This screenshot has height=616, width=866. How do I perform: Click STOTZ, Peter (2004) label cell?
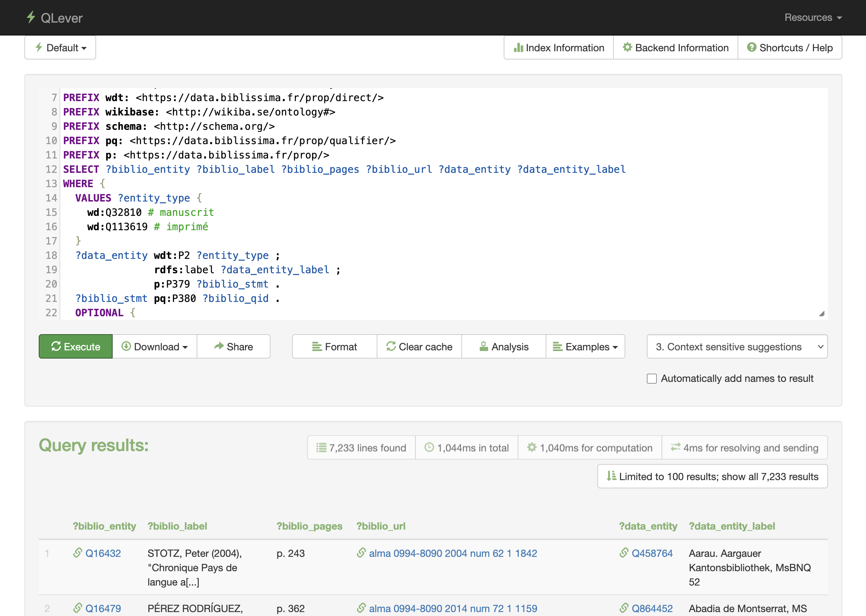tap(194, 568)
